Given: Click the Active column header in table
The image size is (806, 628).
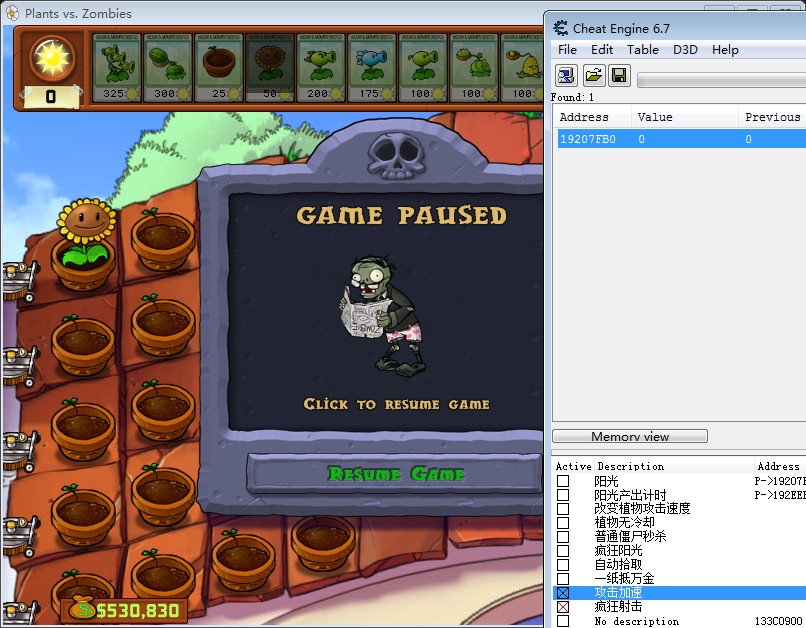Looking at the screenshot, I should 573,467.
